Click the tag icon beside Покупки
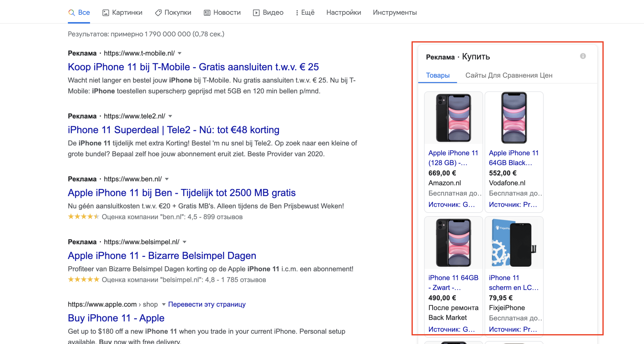The height and width of the screenshot is (344, 644). pyautogui.click(x=158, y=13)
